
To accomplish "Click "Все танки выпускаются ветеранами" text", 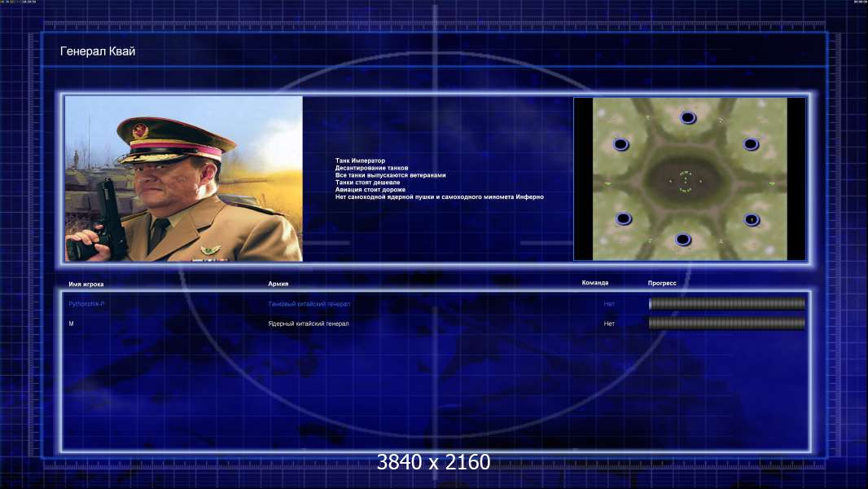I will coord(390,175).
